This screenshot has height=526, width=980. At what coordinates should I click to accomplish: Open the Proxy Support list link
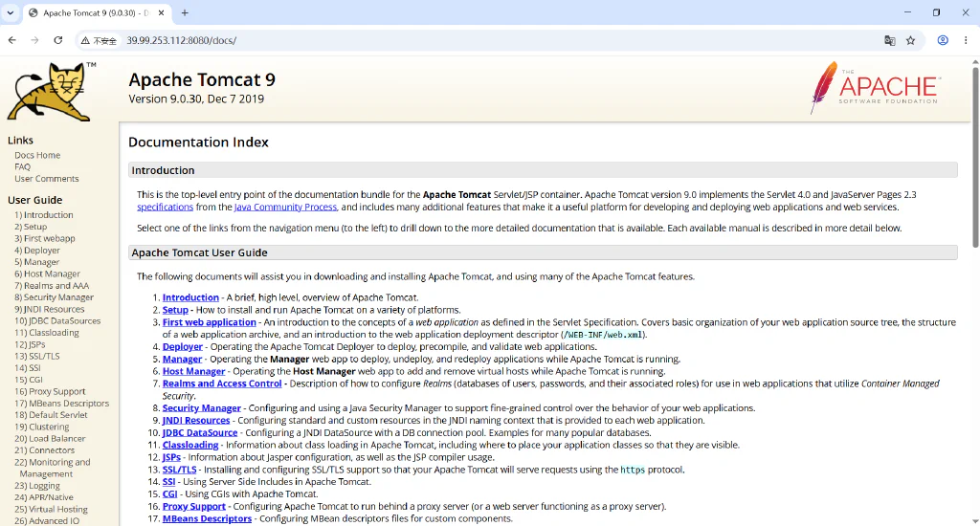pyautogui.click(x=193, y=507)
